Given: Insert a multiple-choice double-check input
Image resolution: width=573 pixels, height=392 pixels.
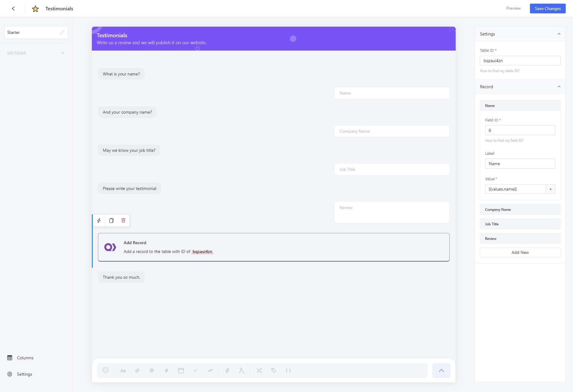Looking at the screenshot, I should tap(210, 370).
